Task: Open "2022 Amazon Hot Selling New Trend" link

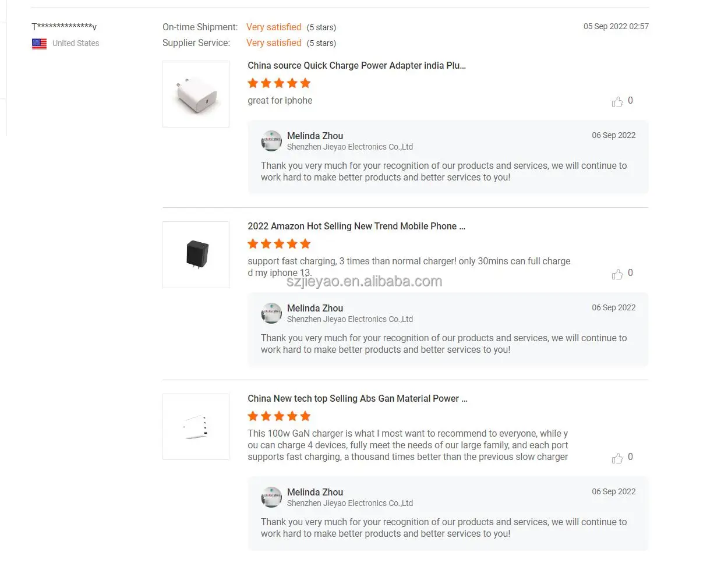Action: tap(356, 226)
